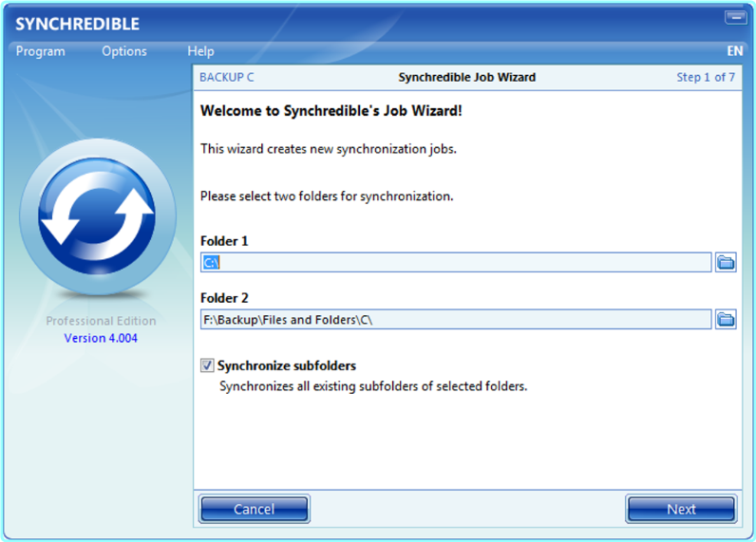Open the Options menu
This screenshot has height=542, width=756.
(123, 51)
